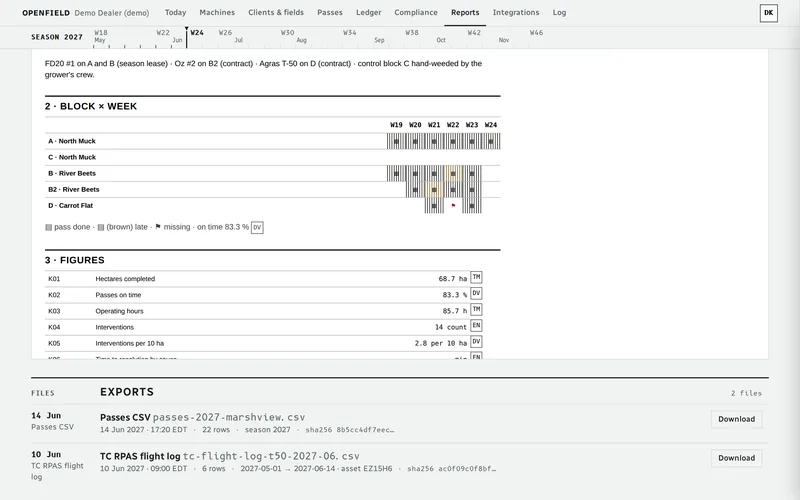
Task: Open passes-2027-marshview.csv file name
Action: 229,417
